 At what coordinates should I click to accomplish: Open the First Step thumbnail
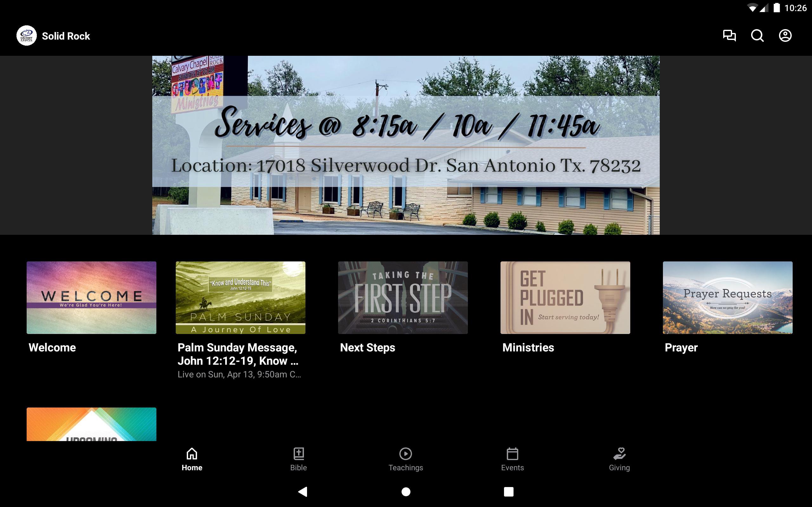(x=403, y=298)
